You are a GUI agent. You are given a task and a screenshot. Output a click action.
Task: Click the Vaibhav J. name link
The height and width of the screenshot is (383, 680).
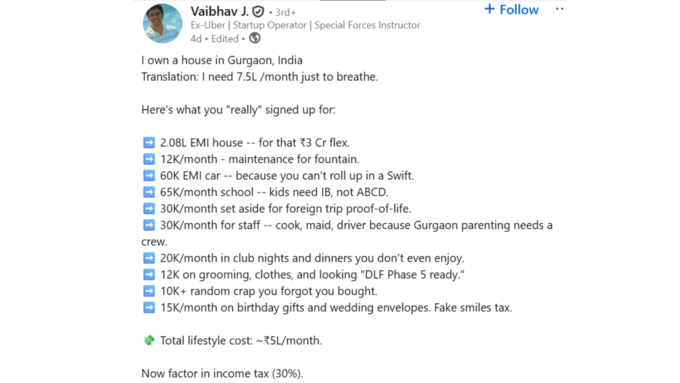[219, 11]
